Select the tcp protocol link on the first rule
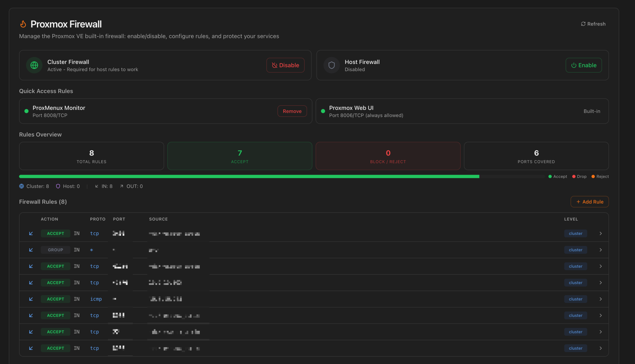The width and height of the screenshot is (635, 364). click(94, 233)
